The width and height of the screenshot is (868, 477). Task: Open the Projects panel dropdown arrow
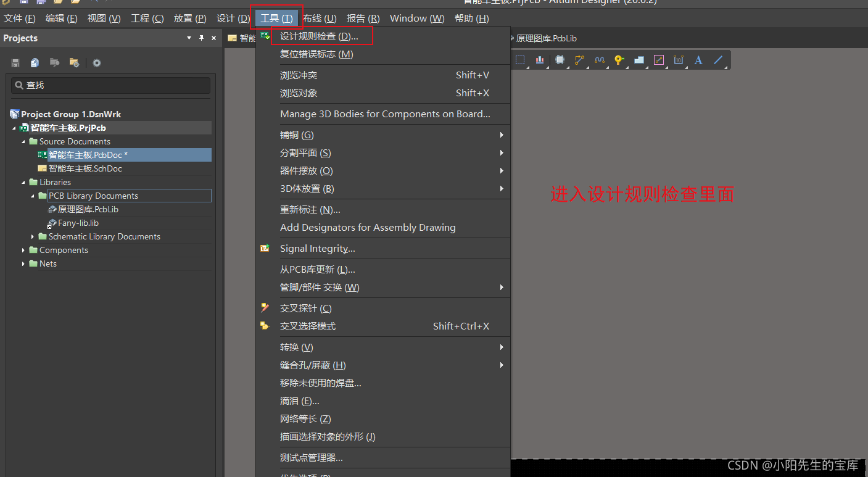click(189, 38)
